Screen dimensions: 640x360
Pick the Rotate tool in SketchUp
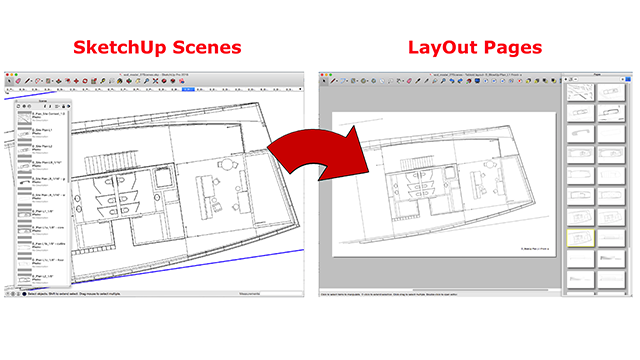point(85,81)
